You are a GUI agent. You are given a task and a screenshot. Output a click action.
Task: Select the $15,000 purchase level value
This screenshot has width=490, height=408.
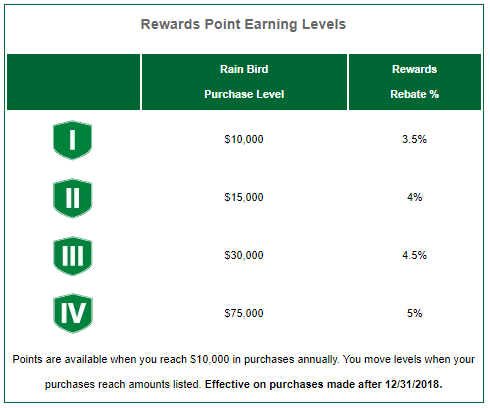pos(244,197)
